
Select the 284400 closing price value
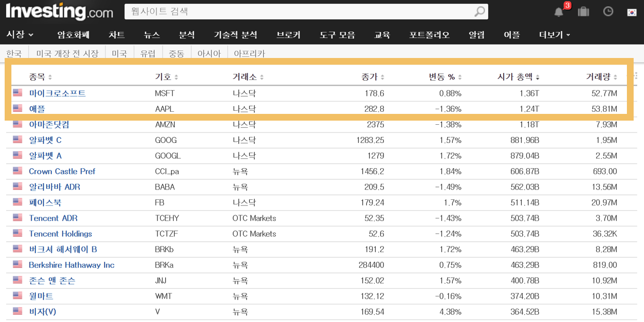(x=371, y=265)
